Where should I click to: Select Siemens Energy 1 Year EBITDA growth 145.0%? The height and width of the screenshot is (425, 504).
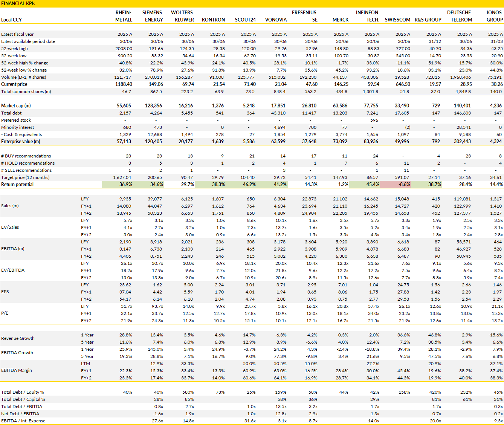click(x=156, y=349)
